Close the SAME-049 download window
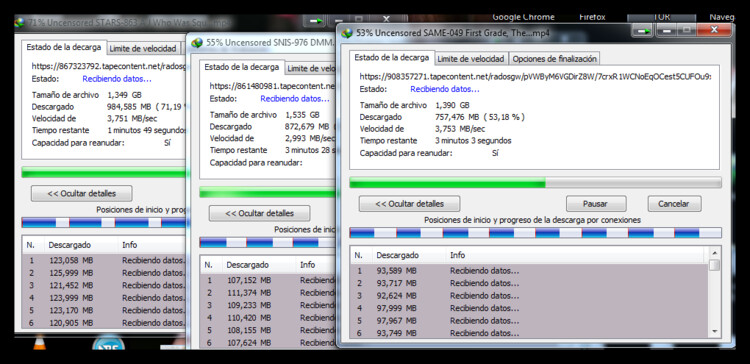 (x=714, y=30)
